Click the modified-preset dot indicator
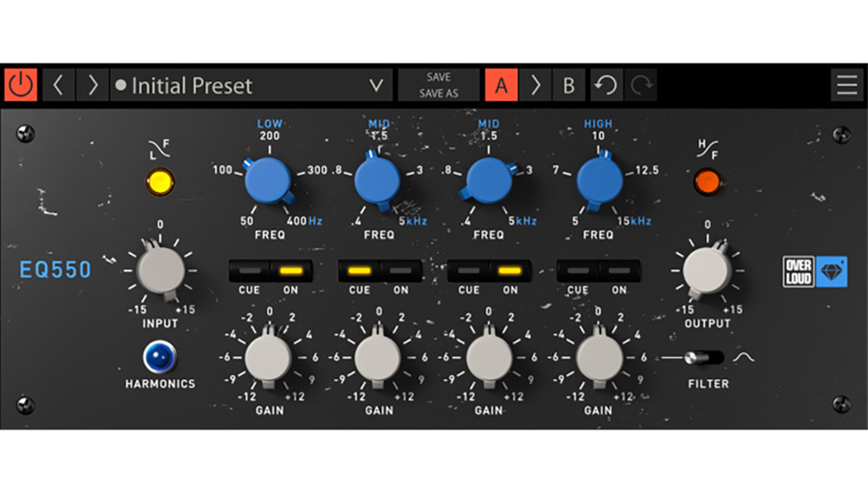 click(121, 85)
